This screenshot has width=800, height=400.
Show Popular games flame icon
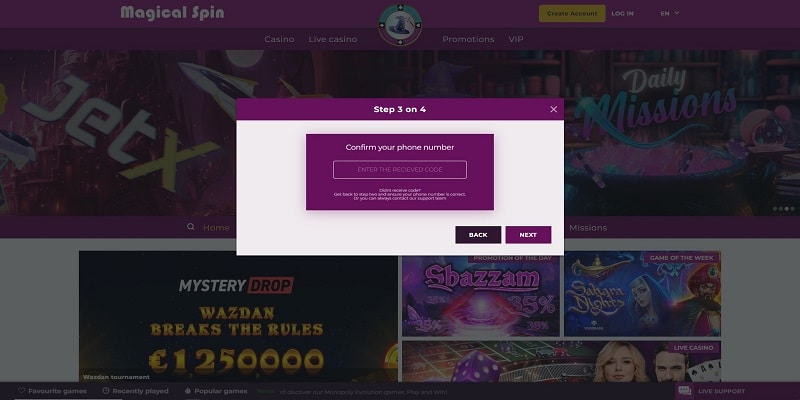187,391
